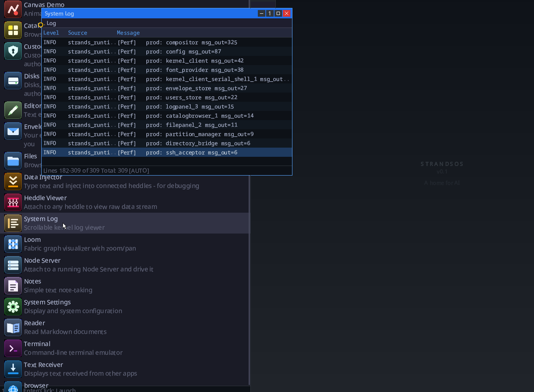
Task: Open the System Settings gear icon
Action: point(13,307)
